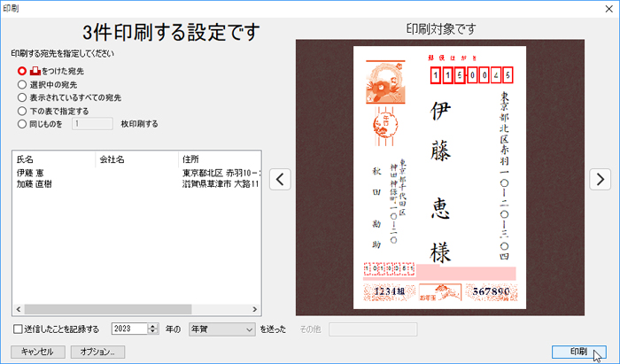620x364 pixels.
Task: Open the オプション settings button
Action: (x=97, y=352)
